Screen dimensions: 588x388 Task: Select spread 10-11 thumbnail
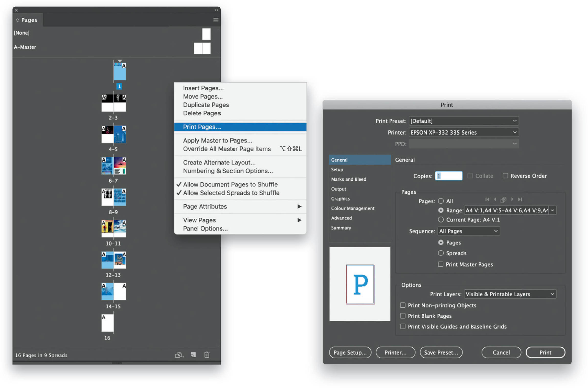pos(114,229)
